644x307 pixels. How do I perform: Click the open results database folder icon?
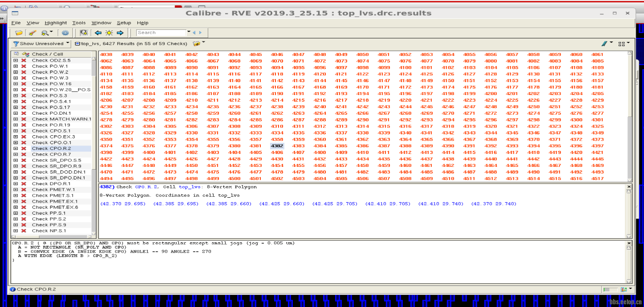coord(18,33)
